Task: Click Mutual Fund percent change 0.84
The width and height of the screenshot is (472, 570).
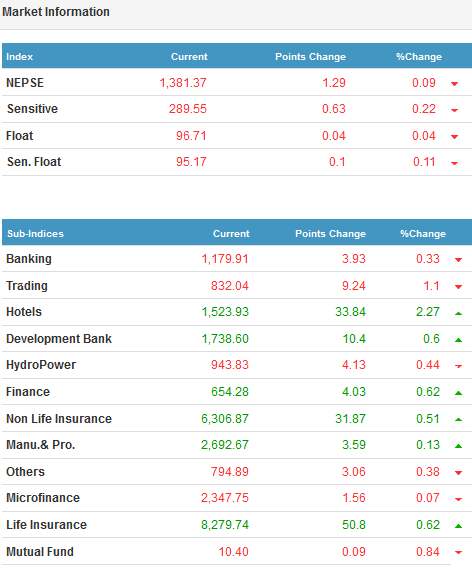Action: pyautogui.click(x=428, y=552)
